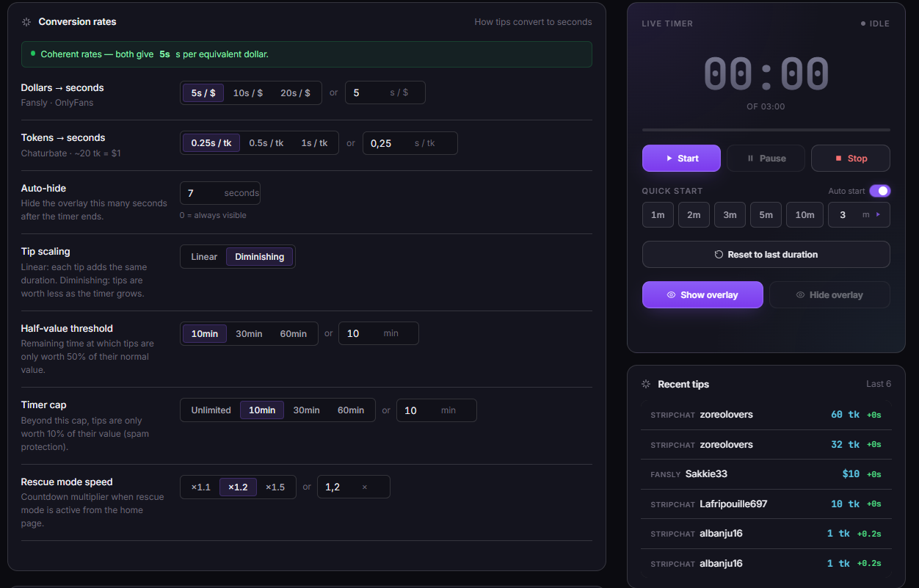Viewport: 919px width, 588px height.
Task: Choose 0.5s / tk token rate
Action: click(x=266, y=143)
